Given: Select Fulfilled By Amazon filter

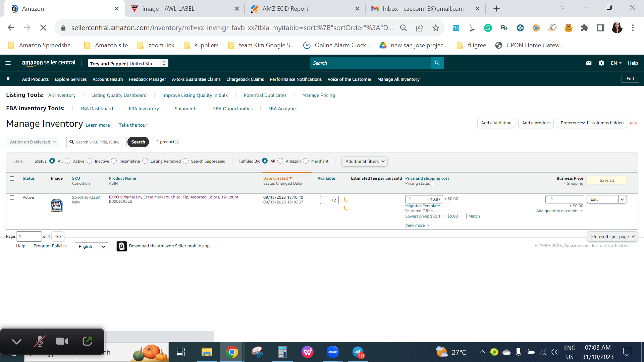Looking at the screenshot, I should (280, 161).
